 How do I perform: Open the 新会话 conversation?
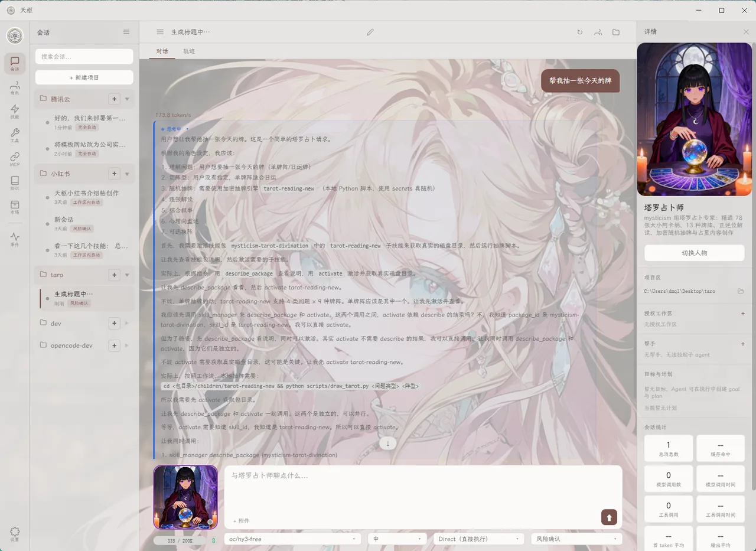click(86, 223)
